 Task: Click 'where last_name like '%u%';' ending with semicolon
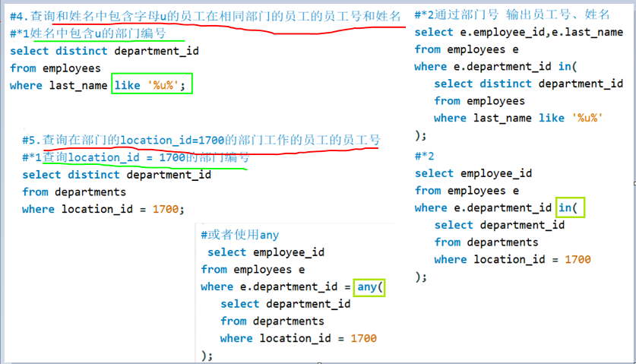pos(97,85)
